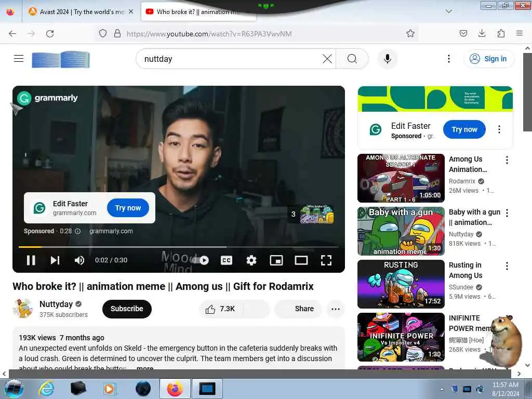Viewport: 532px width, 399px height.
Task: Start voice search with microphone
Action: (x=387, y=59)
